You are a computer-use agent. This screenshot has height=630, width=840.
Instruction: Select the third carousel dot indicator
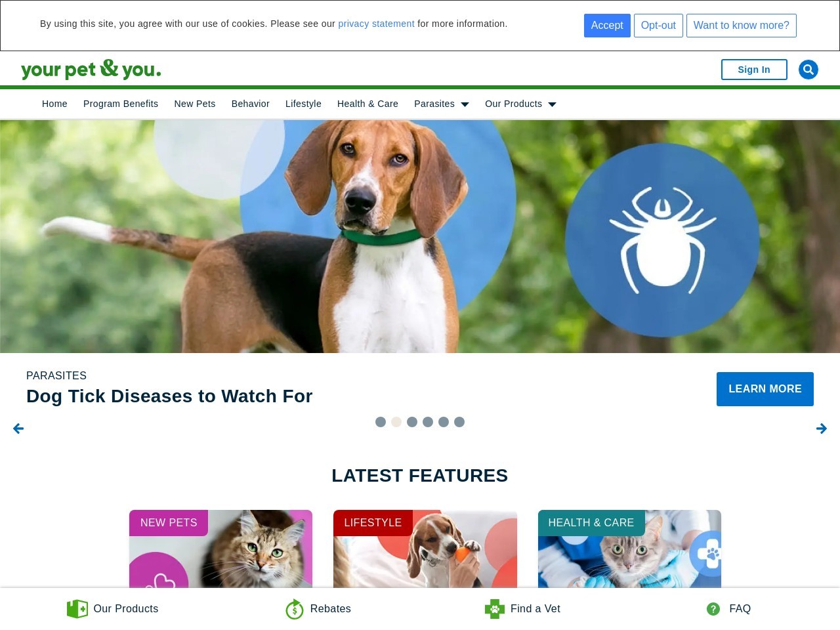(x=412, y=422)
